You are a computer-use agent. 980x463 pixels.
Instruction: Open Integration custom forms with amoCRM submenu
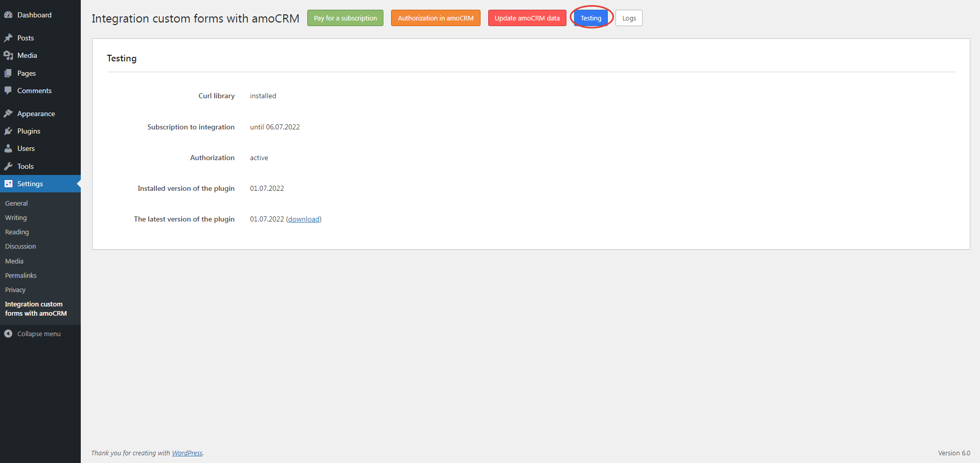[x=36, y=308]
